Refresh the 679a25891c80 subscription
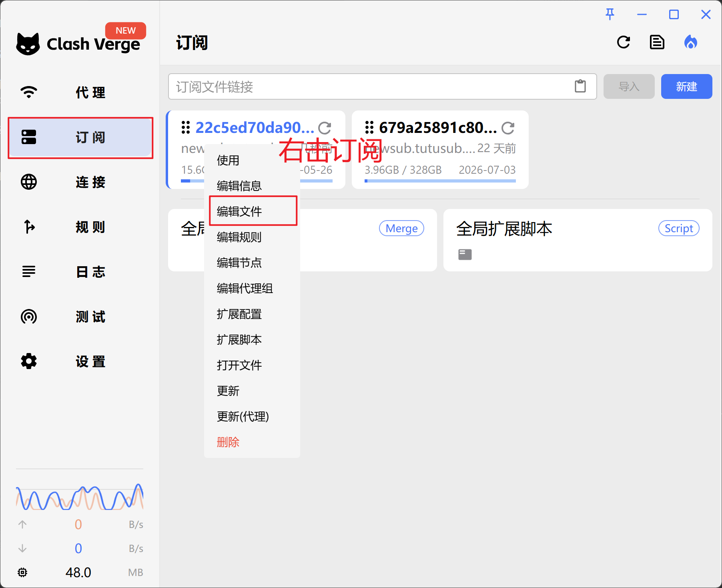This screenshot has width=722, height=588. click(508, 128)
